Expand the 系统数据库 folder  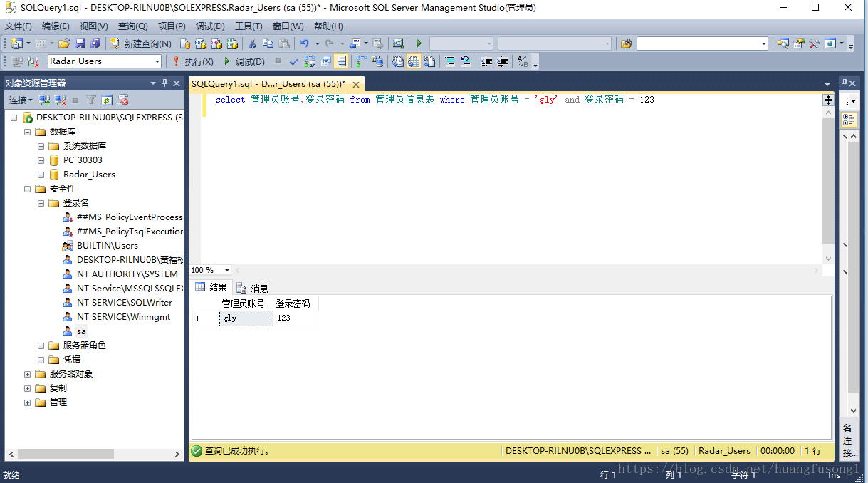tap(41, 146)
